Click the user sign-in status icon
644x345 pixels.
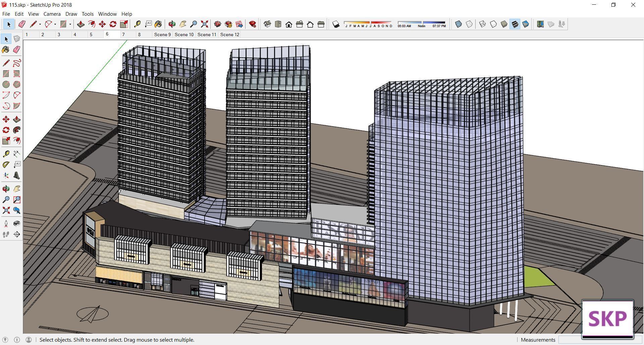(29, 340)
